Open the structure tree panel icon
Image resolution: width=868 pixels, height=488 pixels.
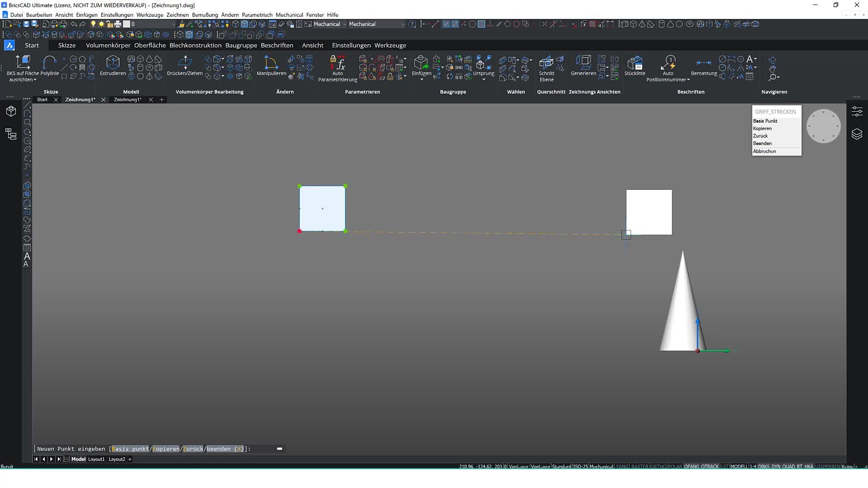[11, 134]
